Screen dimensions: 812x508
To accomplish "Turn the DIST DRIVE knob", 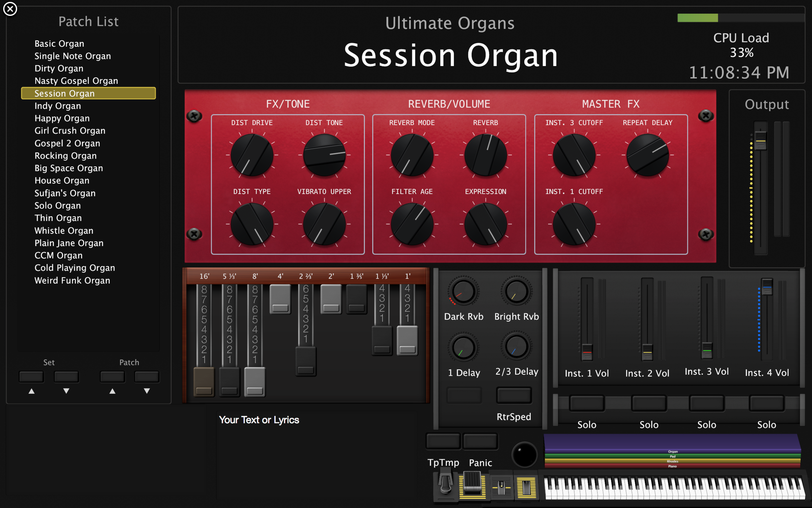I will [x=252, y=155].
